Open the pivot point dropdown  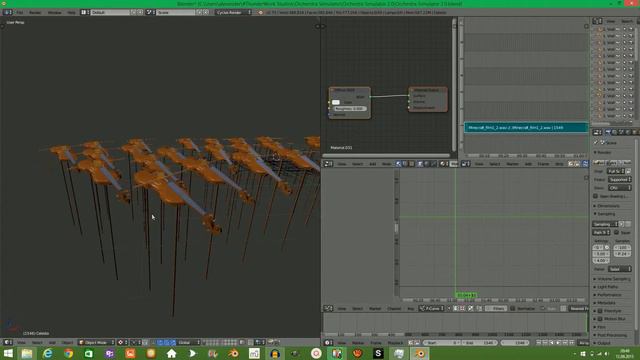point(137,342)
